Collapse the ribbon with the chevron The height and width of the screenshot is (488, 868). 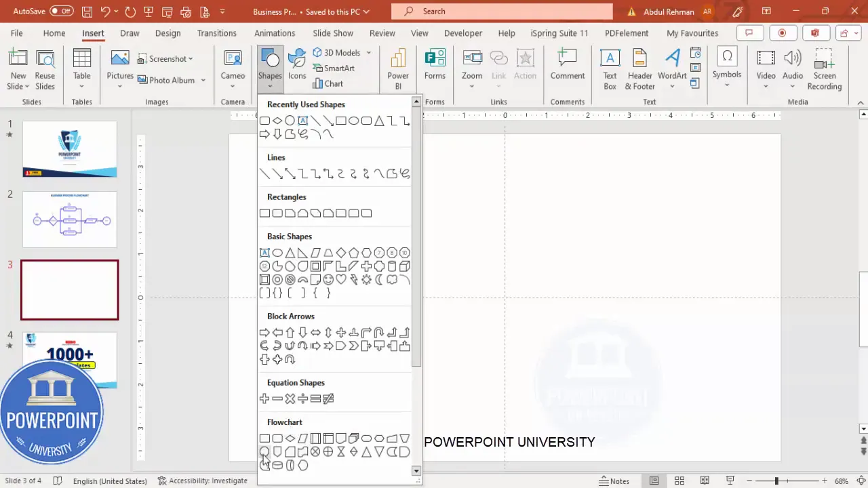[x=861, y=102]
